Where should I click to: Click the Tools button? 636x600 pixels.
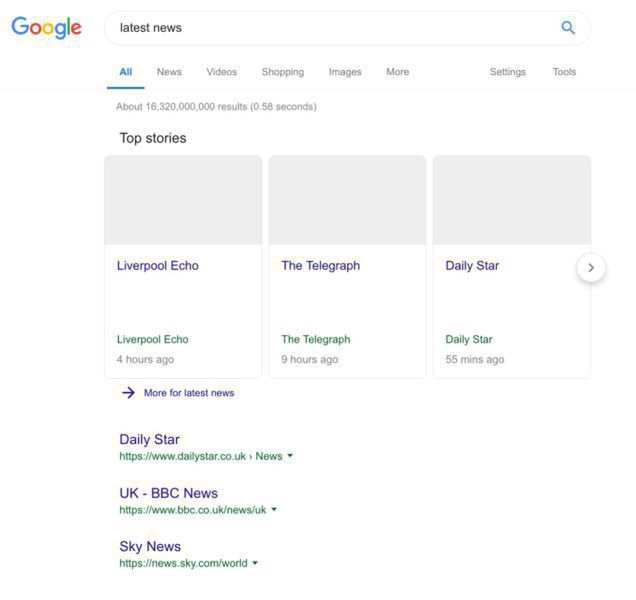click(x=564, y=72)
